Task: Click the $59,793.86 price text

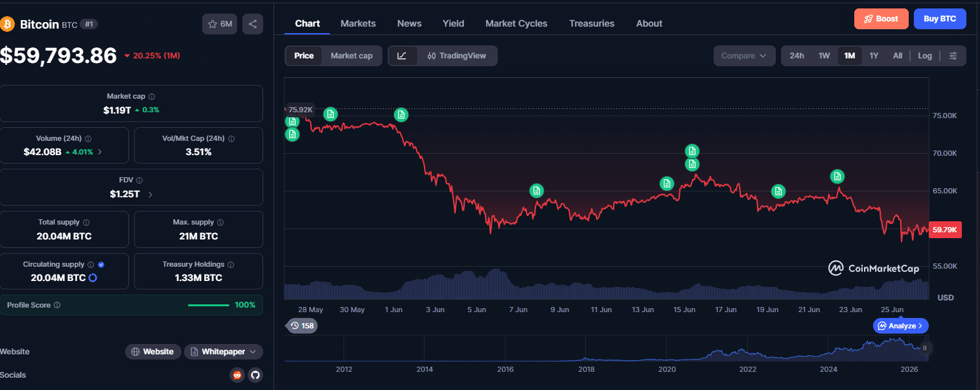Action: coord(58,56)
